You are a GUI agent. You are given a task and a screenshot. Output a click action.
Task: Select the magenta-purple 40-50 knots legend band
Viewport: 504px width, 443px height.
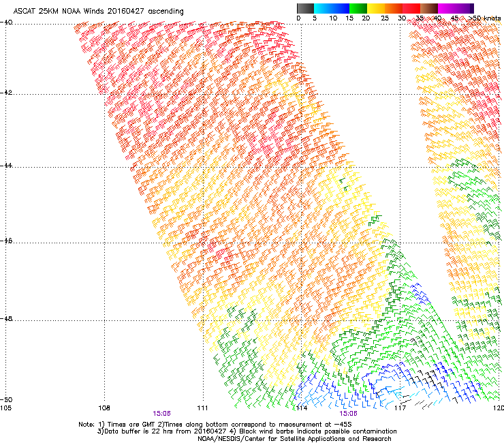pos(456,8)
